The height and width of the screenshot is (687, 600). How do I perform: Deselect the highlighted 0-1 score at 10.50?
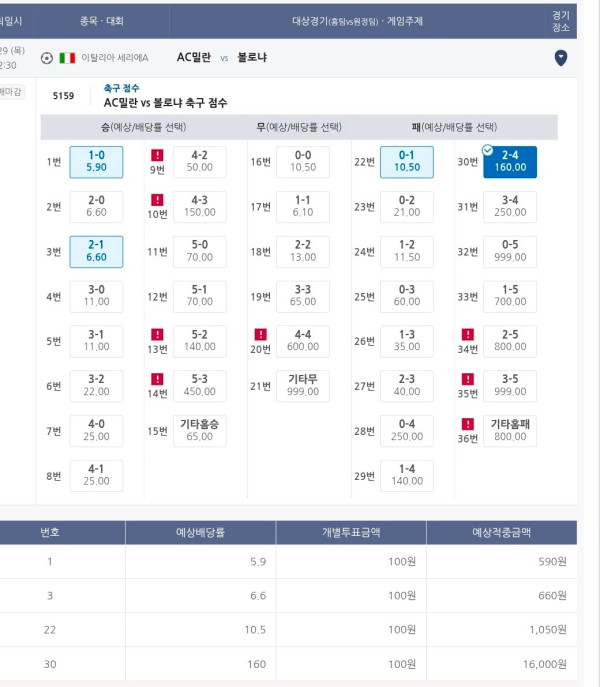(x=407, y=162)
